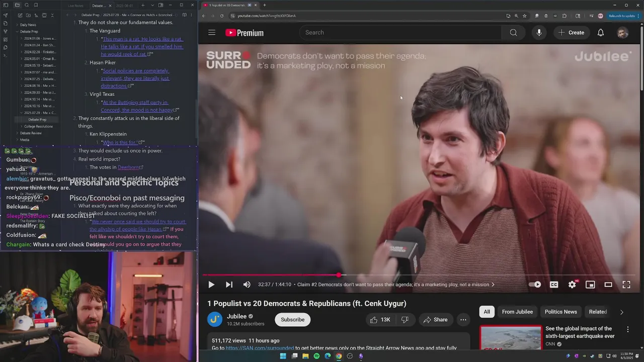Like the video with 13K likes
Viewport: 644px width, 362px height.
(380, 320)
